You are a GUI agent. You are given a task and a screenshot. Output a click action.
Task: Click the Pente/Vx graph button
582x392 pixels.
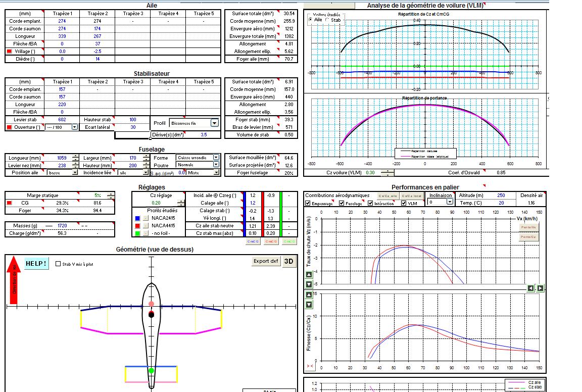tap(527, 227)
